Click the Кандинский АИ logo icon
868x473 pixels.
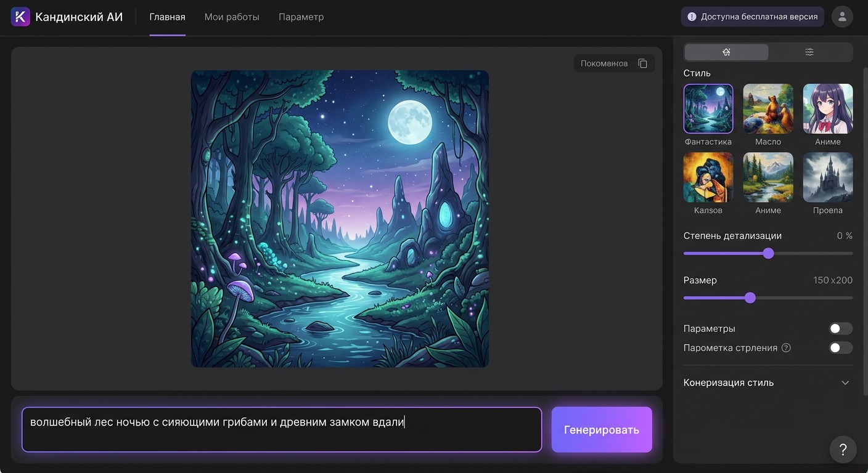20,17
